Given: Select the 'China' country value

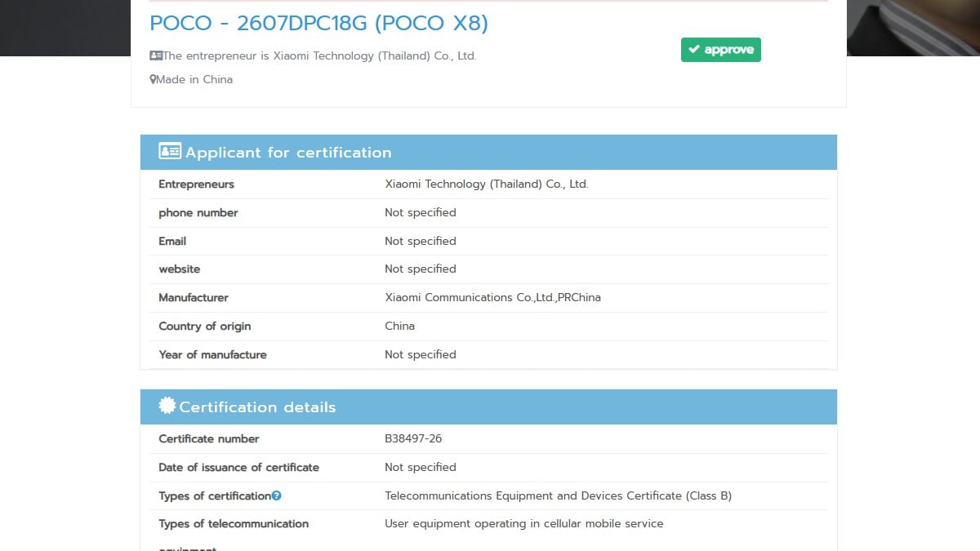Looking at the screenshot, I should [400, 326].
